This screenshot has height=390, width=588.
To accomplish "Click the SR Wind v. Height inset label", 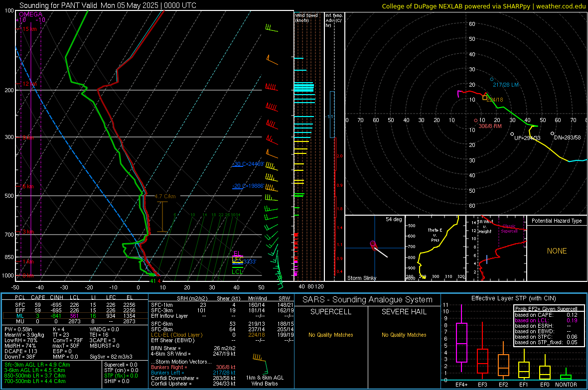I will (x=485, y=227).
